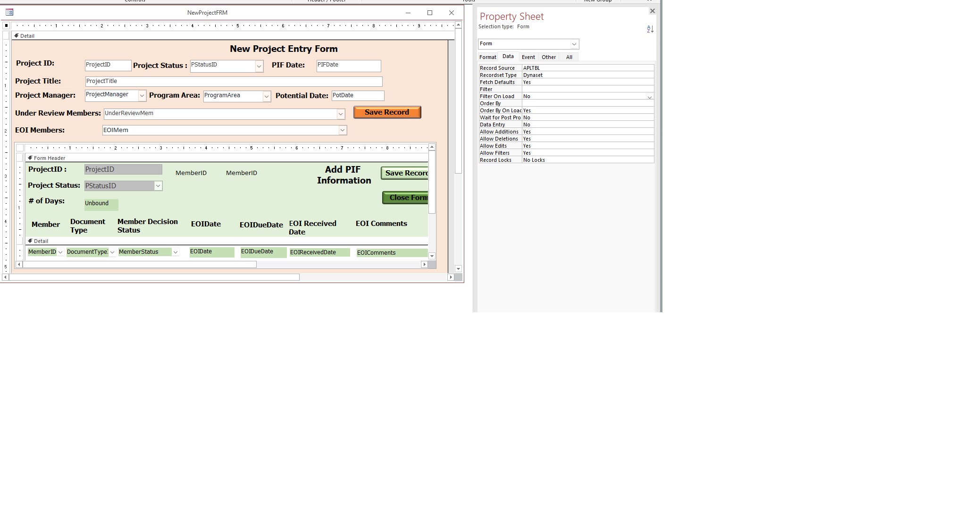
Task: Open the Form object selector dropdown
Action: point(574,43)
